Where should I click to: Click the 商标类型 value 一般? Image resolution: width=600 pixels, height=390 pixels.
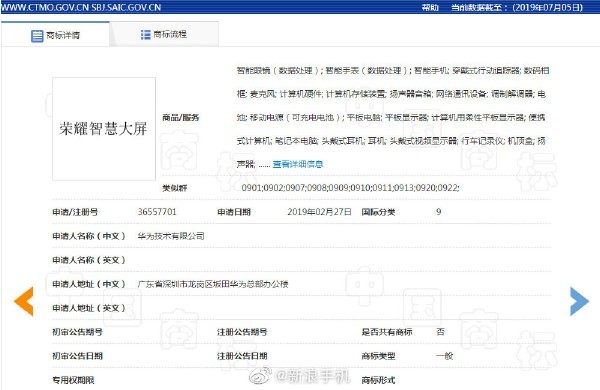tap(444, 356)
